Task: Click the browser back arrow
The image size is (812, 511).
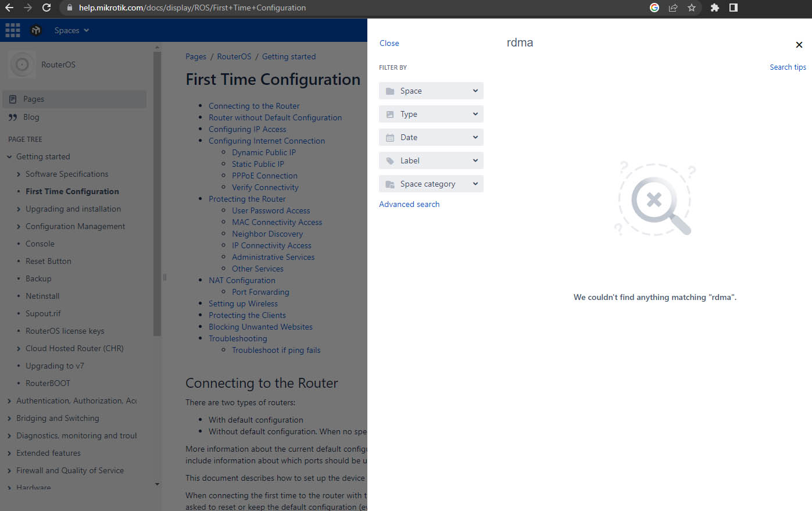Action: (9, 8)
